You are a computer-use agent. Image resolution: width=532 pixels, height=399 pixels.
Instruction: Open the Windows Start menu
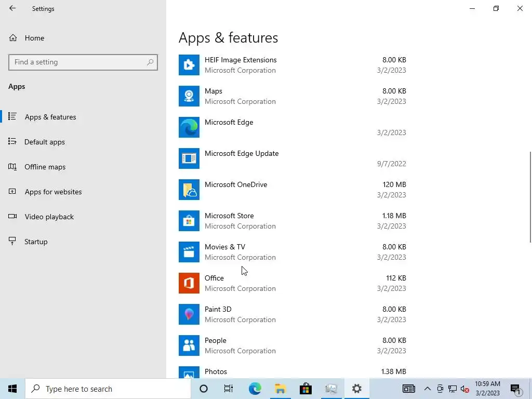click(x=12, y=389)
